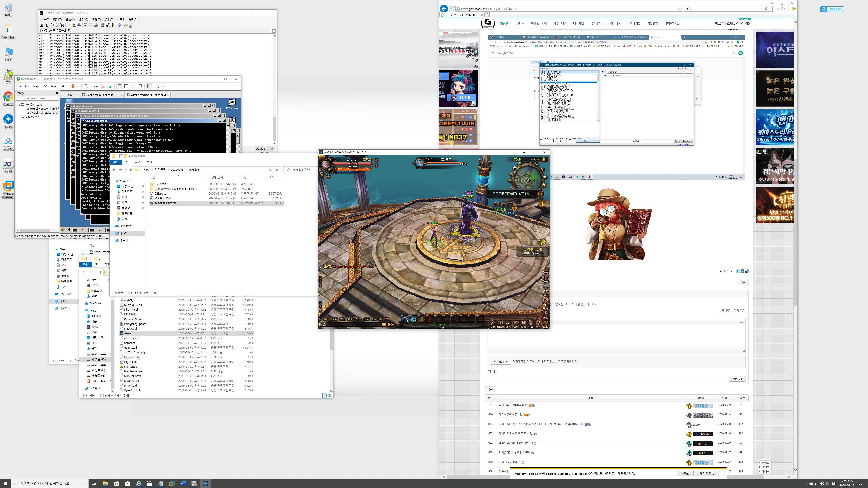Toggle VMware console view button

[x=150, y=86]
